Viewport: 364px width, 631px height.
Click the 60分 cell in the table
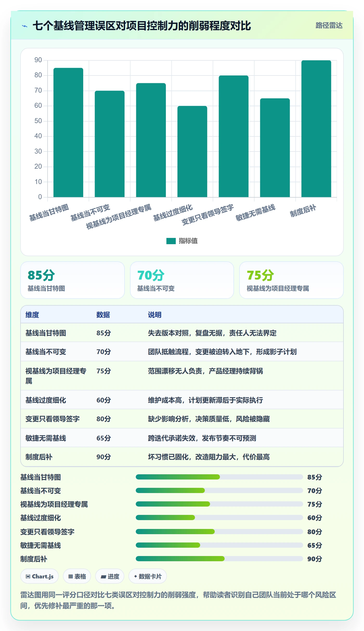(x=104, y=400)
